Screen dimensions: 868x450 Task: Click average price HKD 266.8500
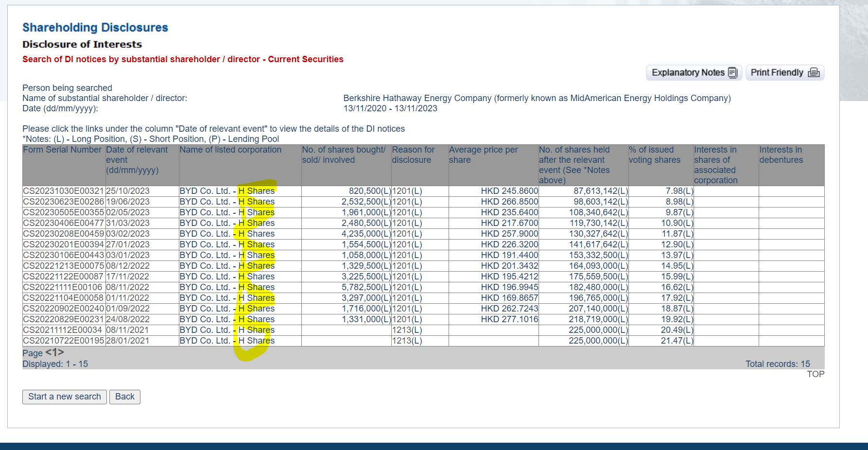510,202
